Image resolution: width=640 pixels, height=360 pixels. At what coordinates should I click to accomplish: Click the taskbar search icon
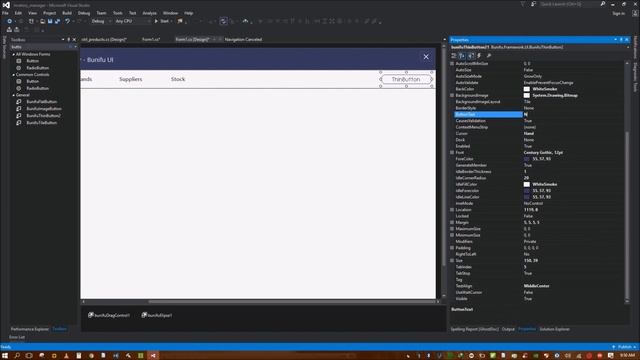pyautogui.click(x=17, y=356)
